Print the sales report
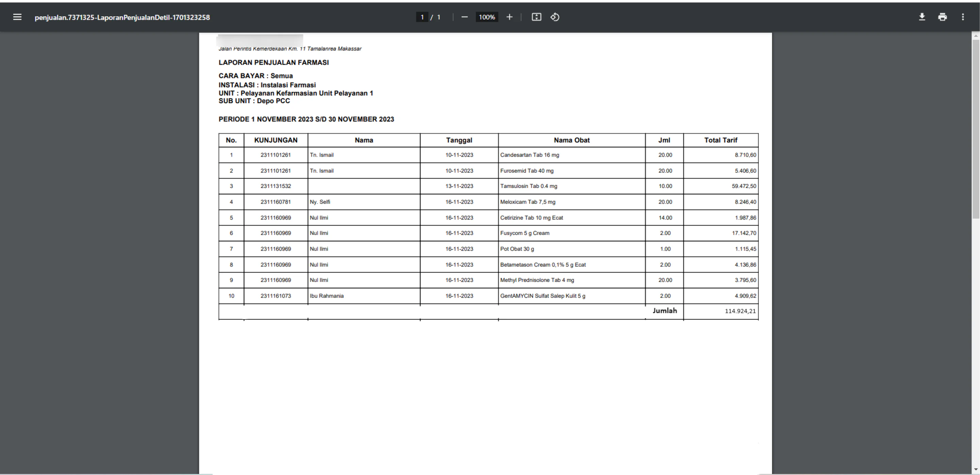This screenshot has height=475, width=980. click(x=942, y=17)
